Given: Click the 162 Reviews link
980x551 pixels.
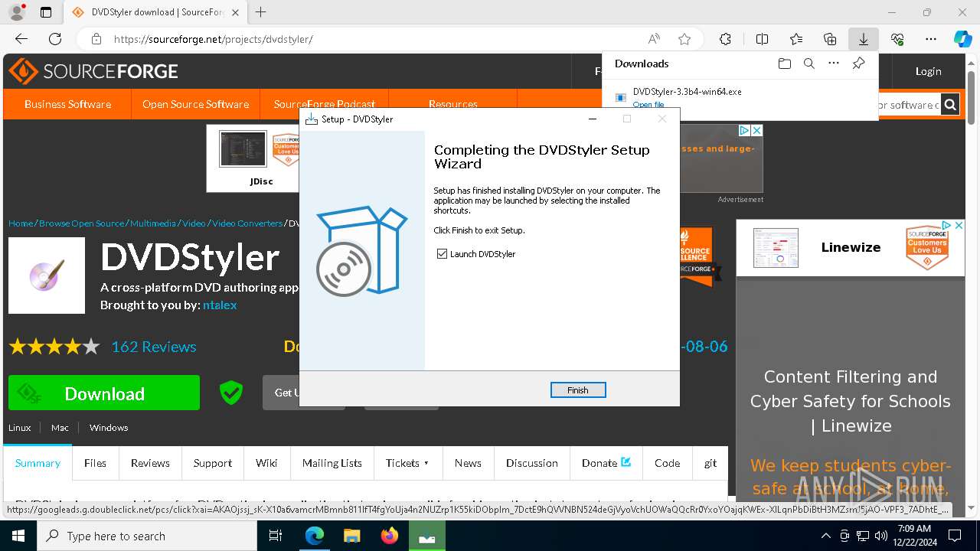Looking at the screenshot, I should (x=154, y=347).
